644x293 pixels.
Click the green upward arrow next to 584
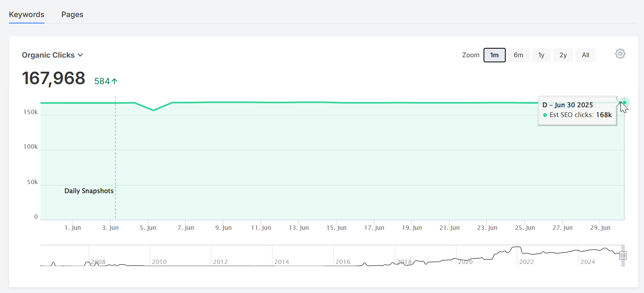[114, 81]
